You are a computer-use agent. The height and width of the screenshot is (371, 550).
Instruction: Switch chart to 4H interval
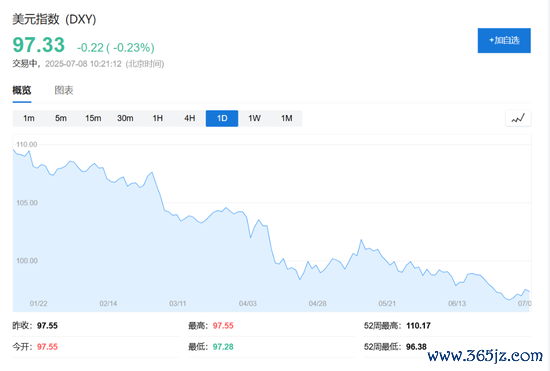190,118
